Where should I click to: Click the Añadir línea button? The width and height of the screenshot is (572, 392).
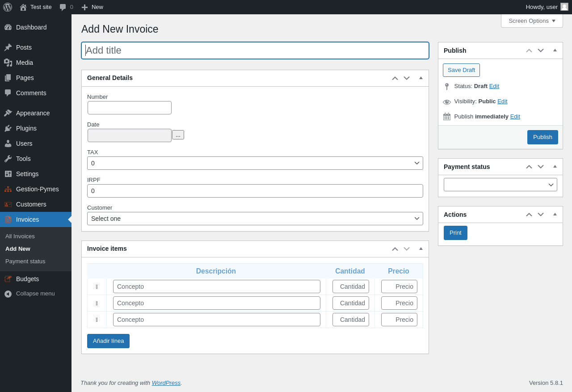[x=108, y=341]
